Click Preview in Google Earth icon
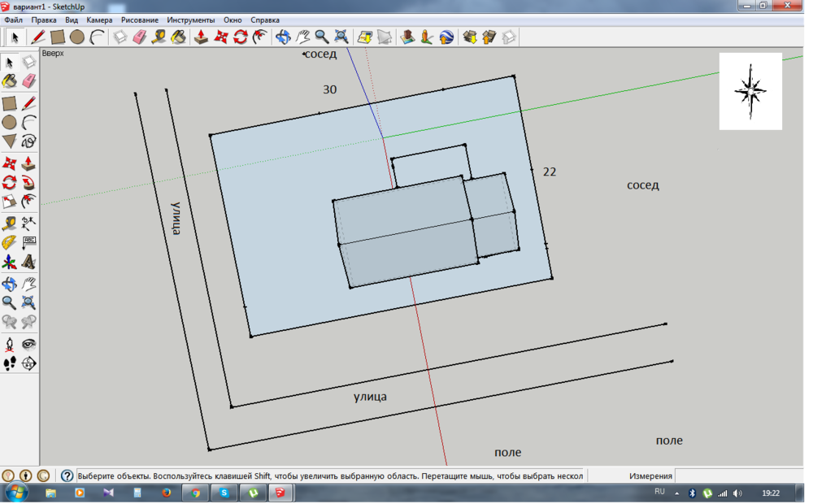Image resolution: width=813 pixels, height=504 pixels. [446, 37]
